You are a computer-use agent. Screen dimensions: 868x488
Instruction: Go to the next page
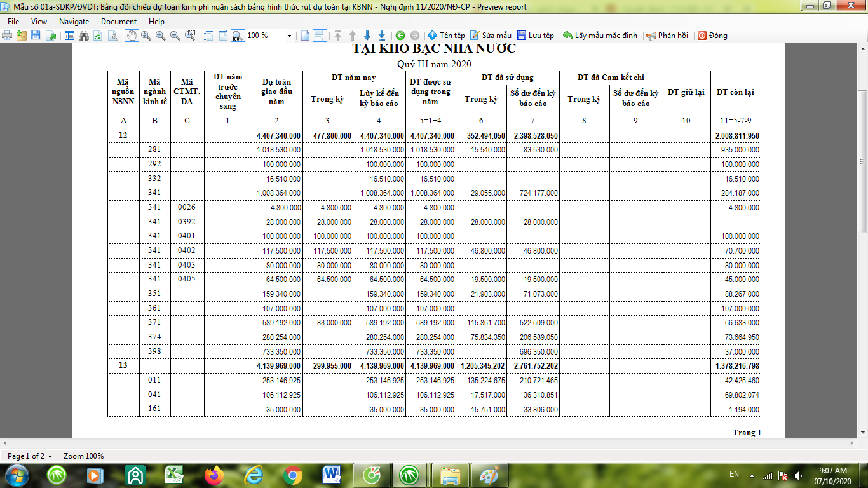[x=367, y=36]
